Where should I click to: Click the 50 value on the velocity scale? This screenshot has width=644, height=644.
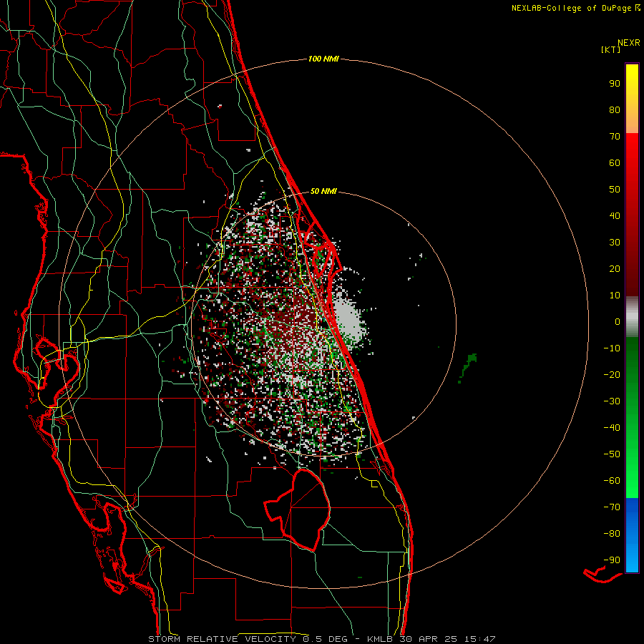pos(615,190)
